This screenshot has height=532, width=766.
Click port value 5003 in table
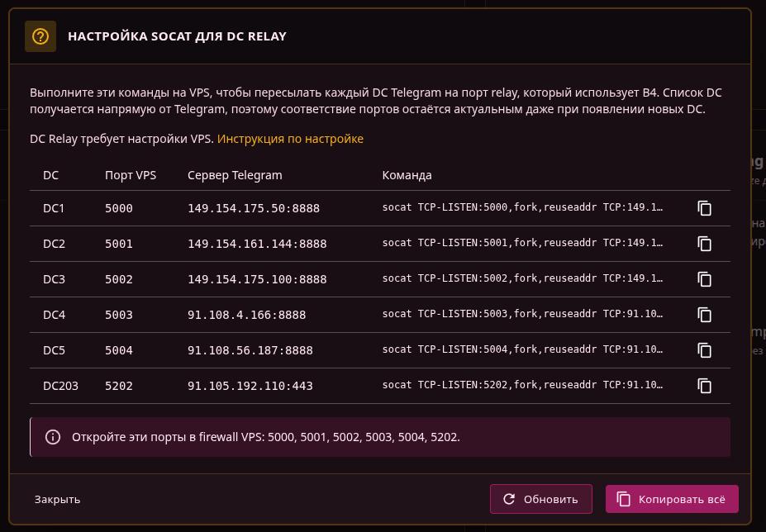tap(119, 315)
